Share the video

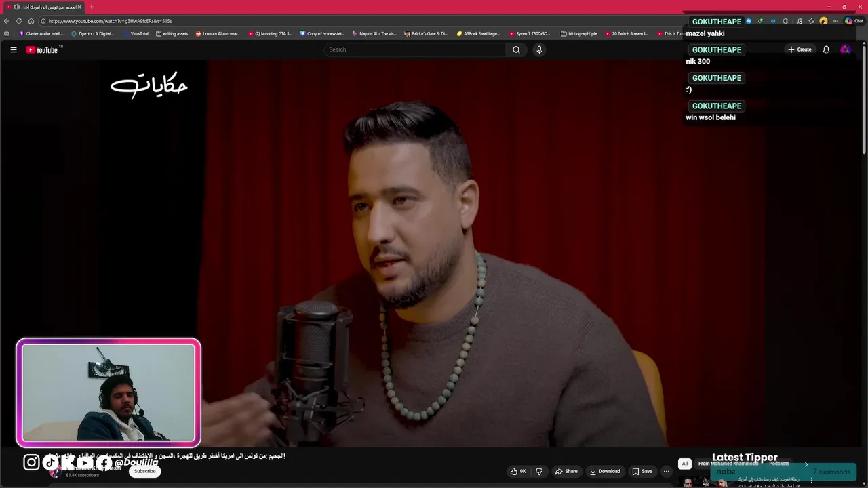(566, 471)
